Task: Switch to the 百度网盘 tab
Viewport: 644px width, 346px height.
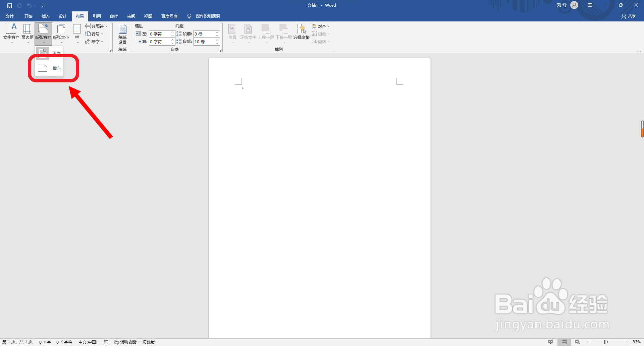Action: tap(169, 16)
